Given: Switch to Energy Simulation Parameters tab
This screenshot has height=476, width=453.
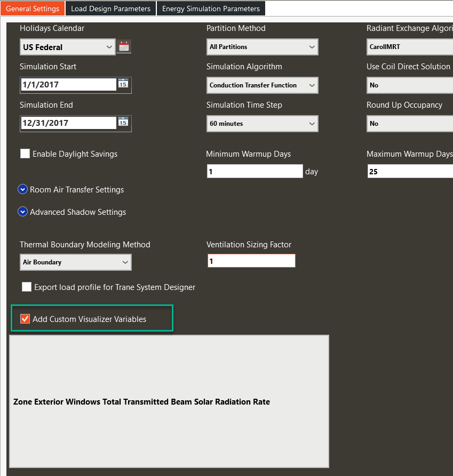Looking at the screenshot, I should [211, 8].
